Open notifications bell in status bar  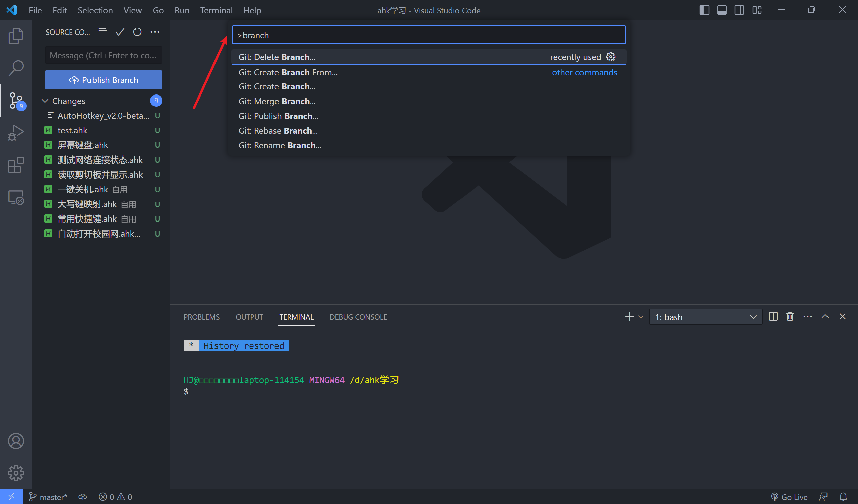843,497
